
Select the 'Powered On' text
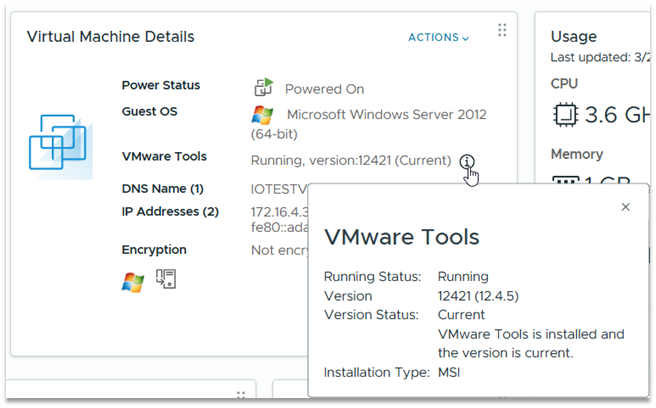324,89
